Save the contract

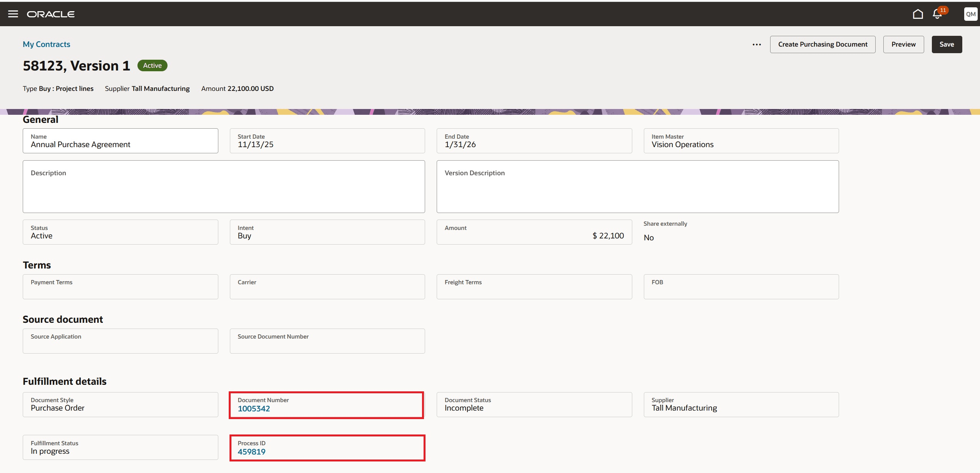tap(946, 44)
